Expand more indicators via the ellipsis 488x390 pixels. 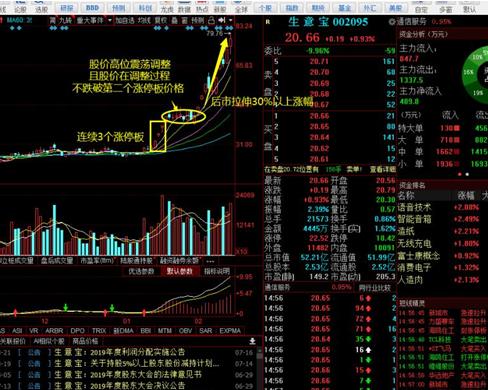210,261
